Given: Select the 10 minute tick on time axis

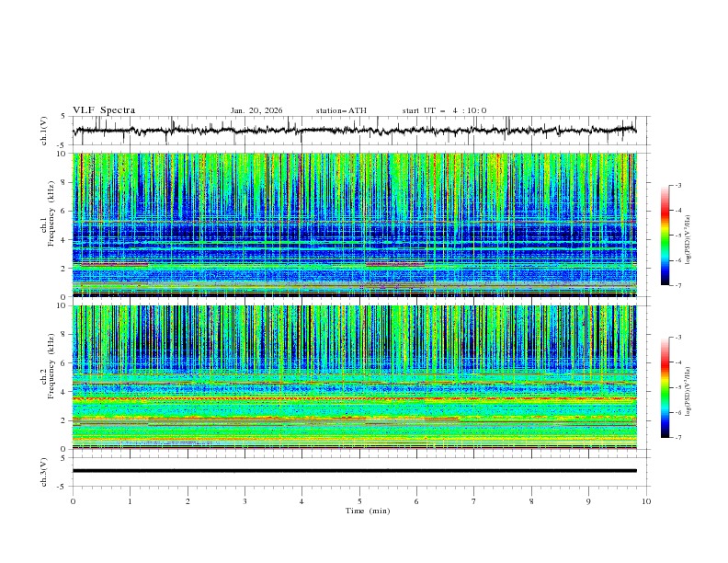Looking at the screenshot, I should point(646,501).
